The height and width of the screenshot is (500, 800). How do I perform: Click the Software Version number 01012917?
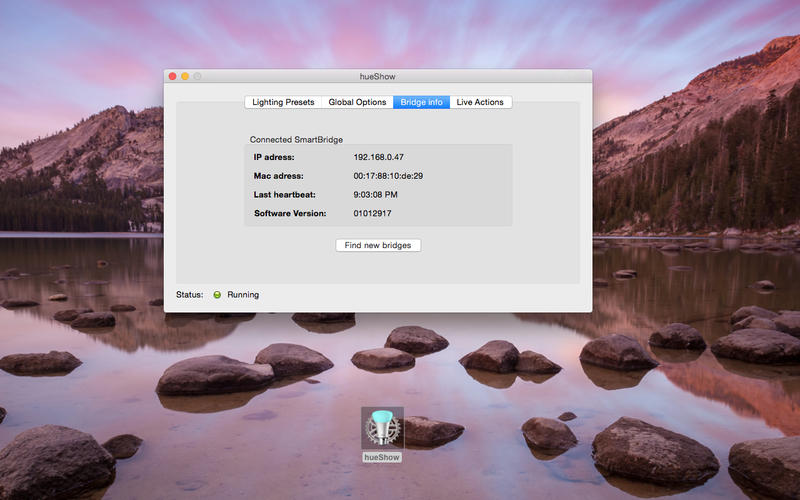[372, 213]
